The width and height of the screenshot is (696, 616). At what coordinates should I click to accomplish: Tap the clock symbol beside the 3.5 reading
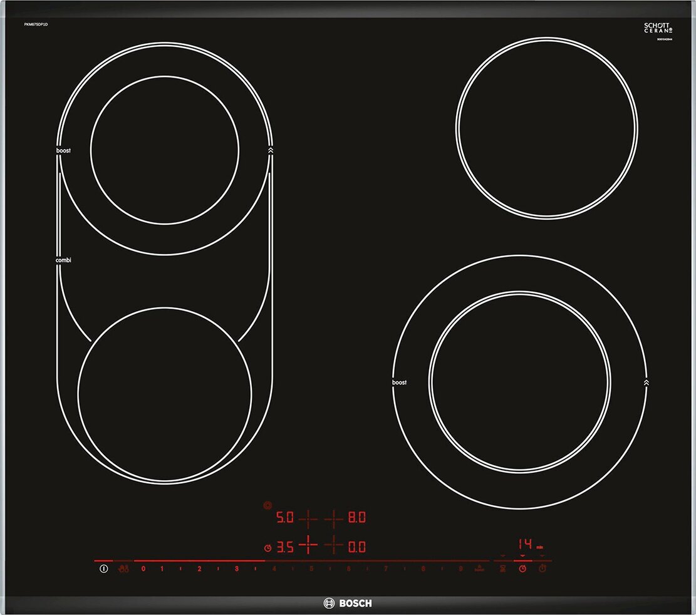[x=267, y=548]
